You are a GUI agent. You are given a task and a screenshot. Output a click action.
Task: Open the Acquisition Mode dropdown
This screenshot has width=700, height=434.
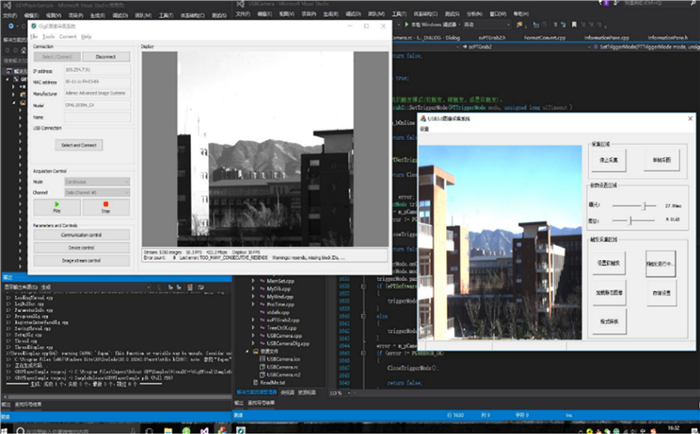[96, 182]
